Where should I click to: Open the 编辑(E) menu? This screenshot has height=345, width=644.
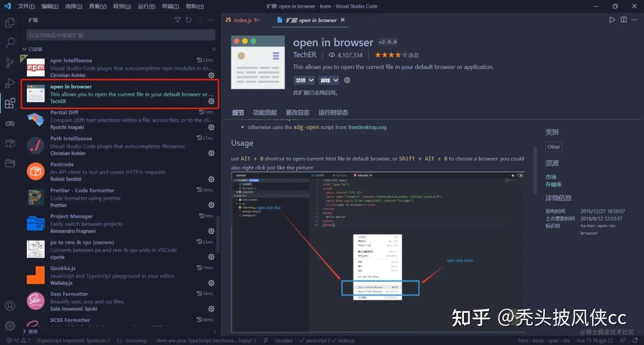[50, 6]
